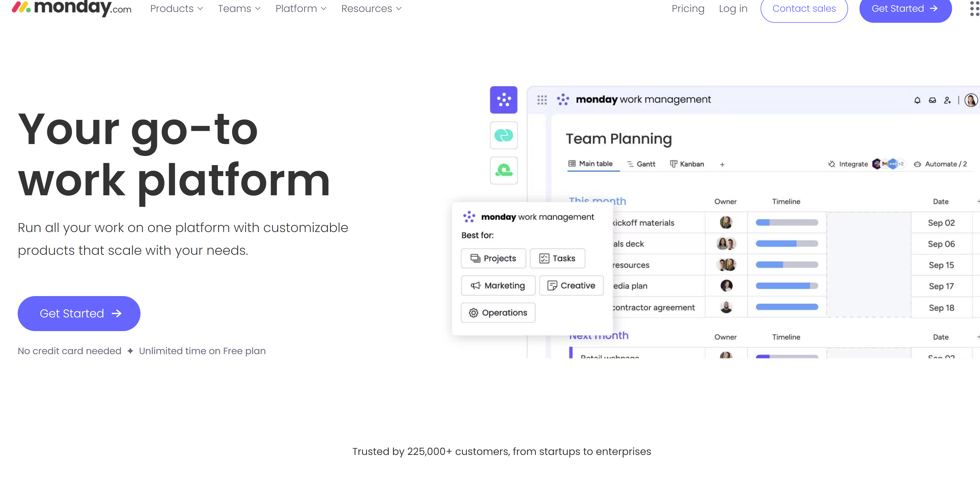This screenshot has height=478, width=980.
Task: Switch to the Main table tab
Action: pyautogui.click(x=590, y=164)
